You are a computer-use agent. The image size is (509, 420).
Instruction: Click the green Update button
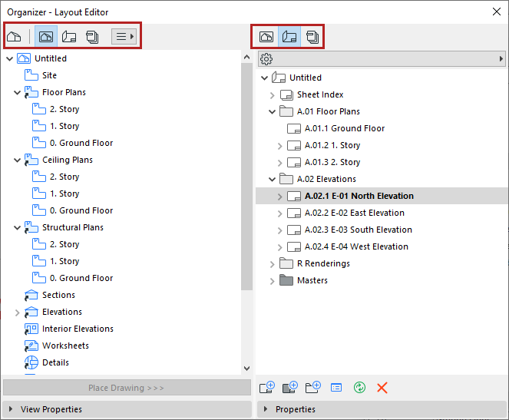click(x=359, y=388)
